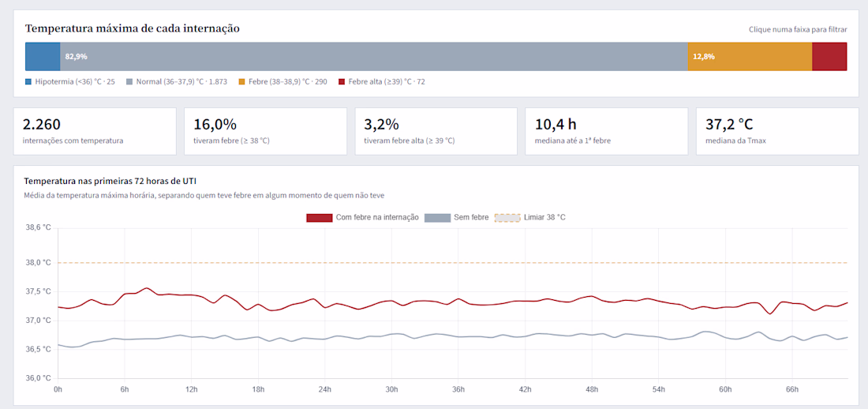
Task: Click the '66h' x-axis label
Action: (x=792, y=389)
